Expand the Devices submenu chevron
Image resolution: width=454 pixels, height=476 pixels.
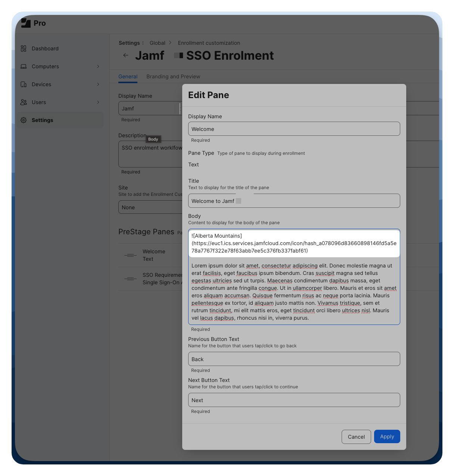(x=98, y=84)
